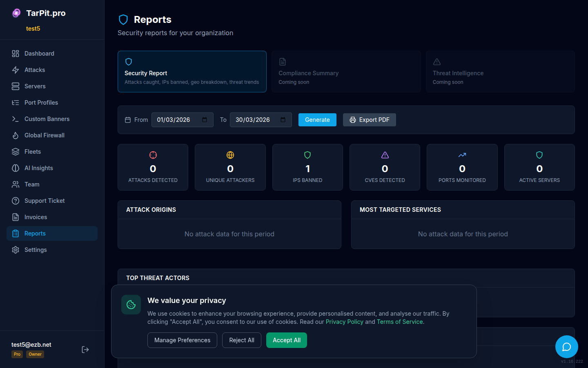588x368 pixels.
Task: Open the Dashboard menu item
Action: (x=52, y=54)
